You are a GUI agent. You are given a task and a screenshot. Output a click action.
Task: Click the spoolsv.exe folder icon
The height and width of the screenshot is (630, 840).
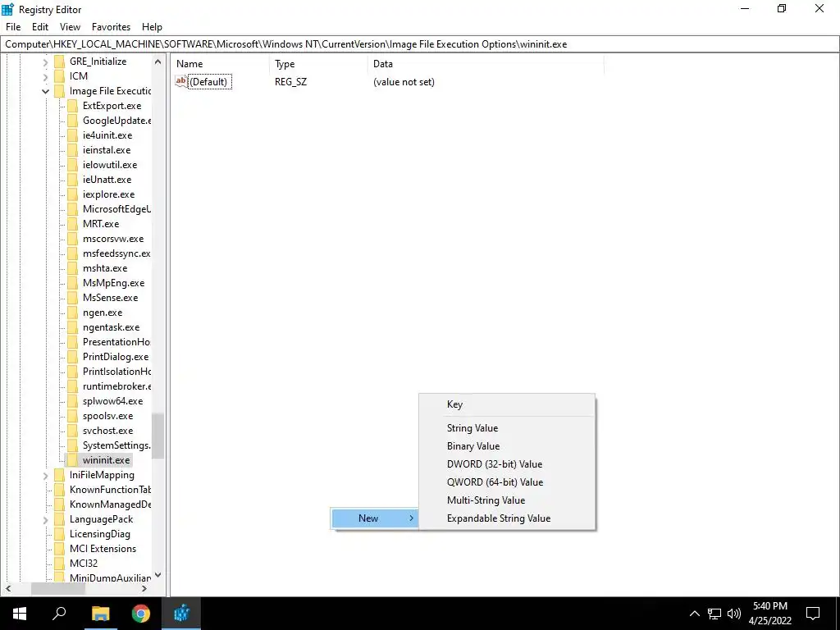72,416
